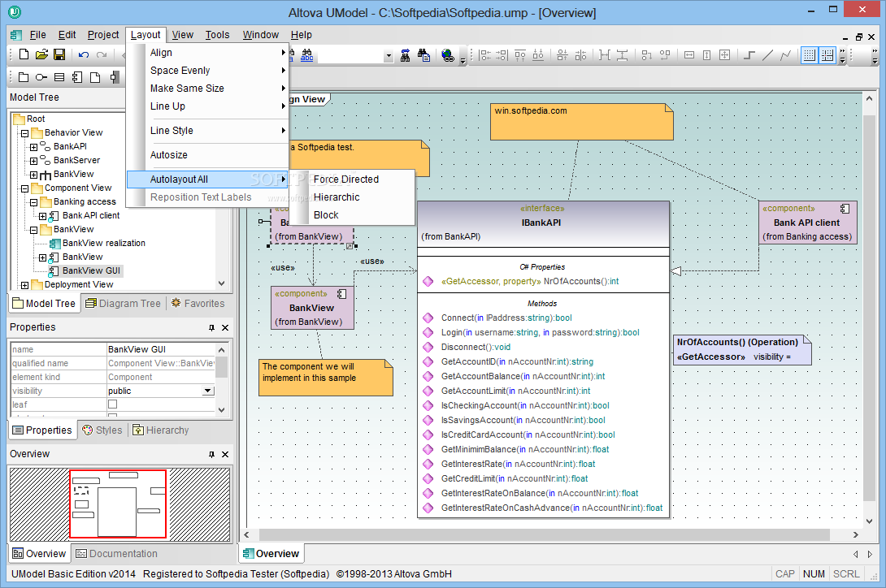Collapse the Banking access tree node
Viewport: 886px width, 588px height.
click(x=34, y=202)
